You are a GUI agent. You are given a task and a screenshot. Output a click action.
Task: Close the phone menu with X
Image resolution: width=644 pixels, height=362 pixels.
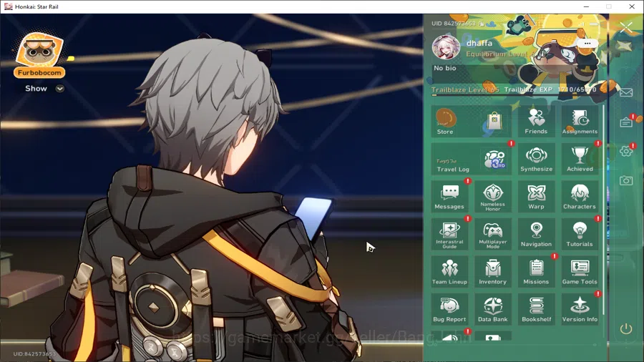click(x=626, y=27)
